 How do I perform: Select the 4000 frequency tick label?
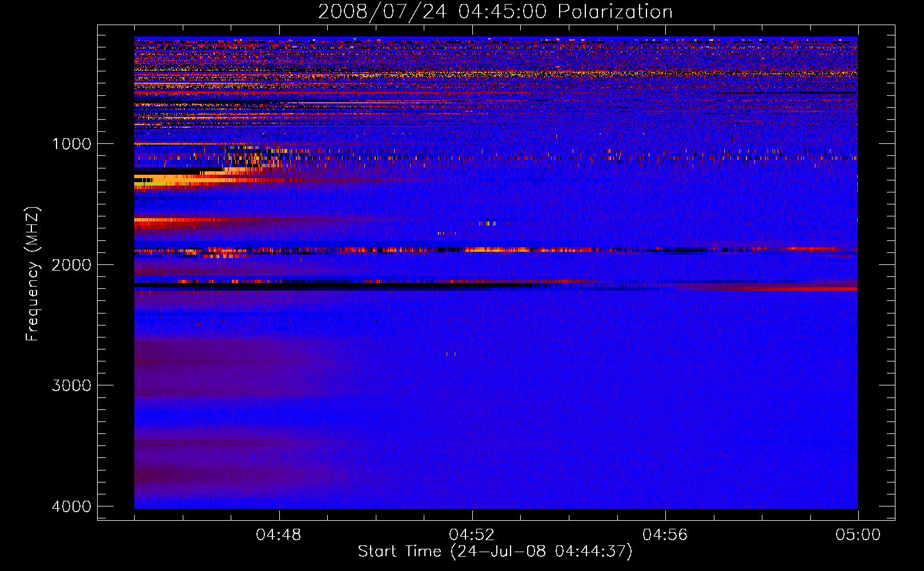(x=71, y=506)
